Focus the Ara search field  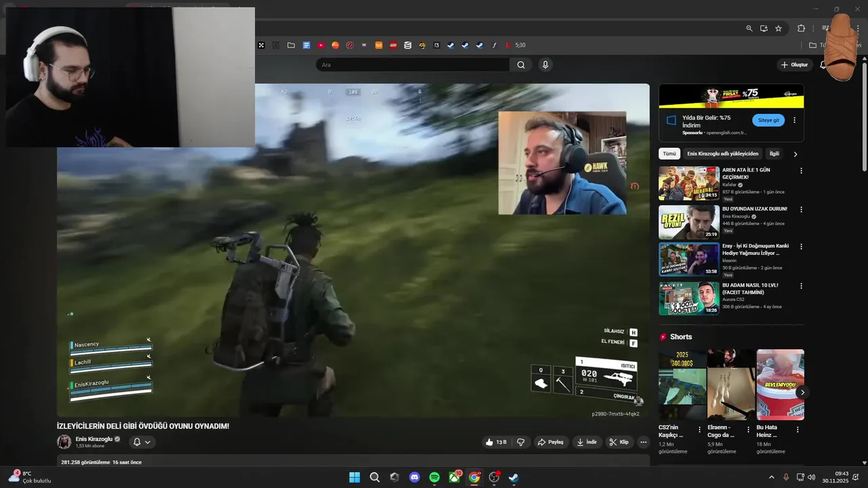click(x=412, y=65)
